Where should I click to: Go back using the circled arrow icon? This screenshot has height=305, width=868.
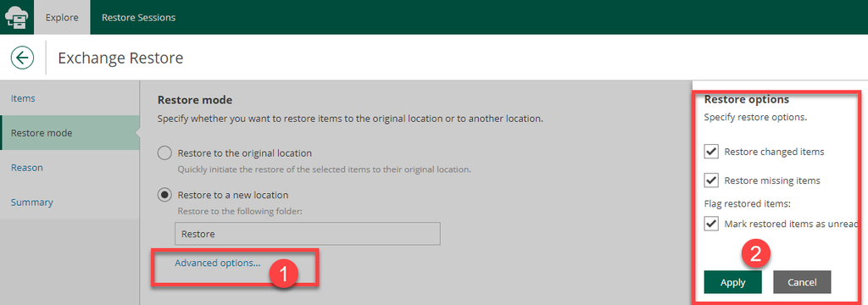22,58
